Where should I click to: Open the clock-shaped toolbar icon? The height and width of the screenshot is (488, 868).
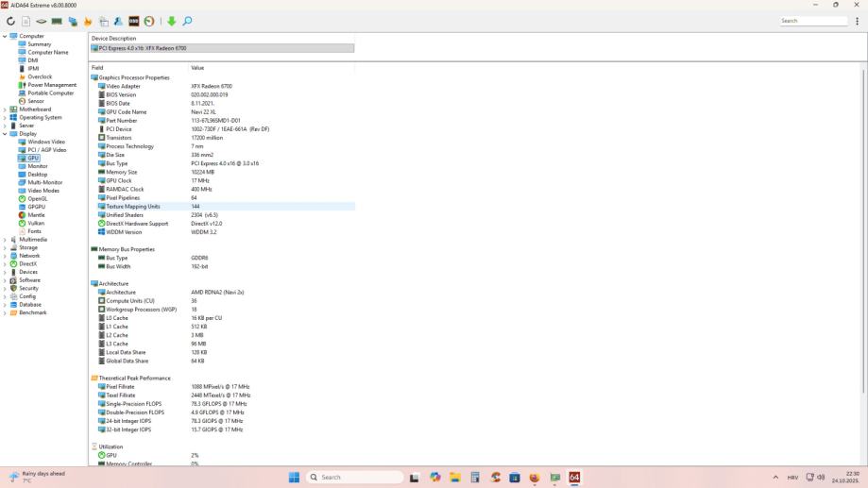[149, 21]
